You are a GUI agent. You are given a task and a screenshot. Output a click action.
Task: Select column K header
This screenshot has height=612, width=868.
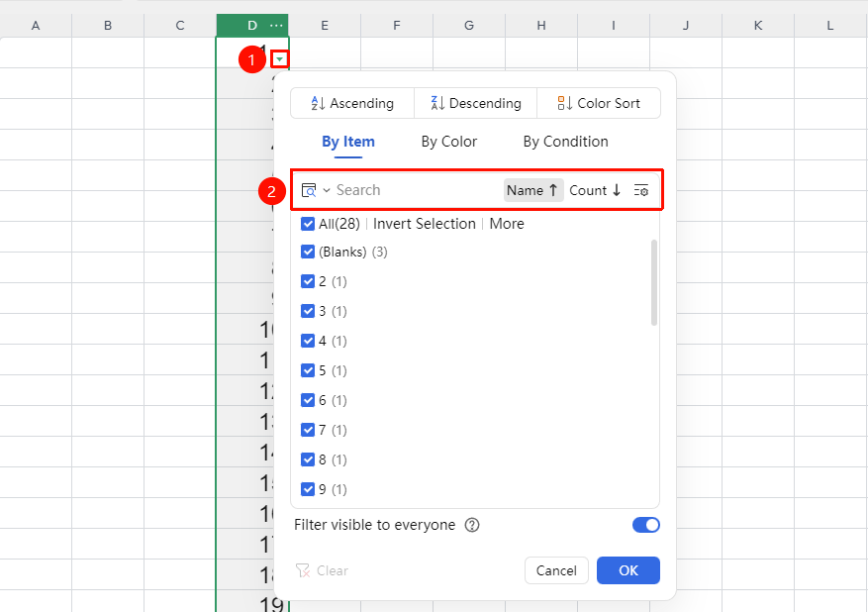(758, 26)
